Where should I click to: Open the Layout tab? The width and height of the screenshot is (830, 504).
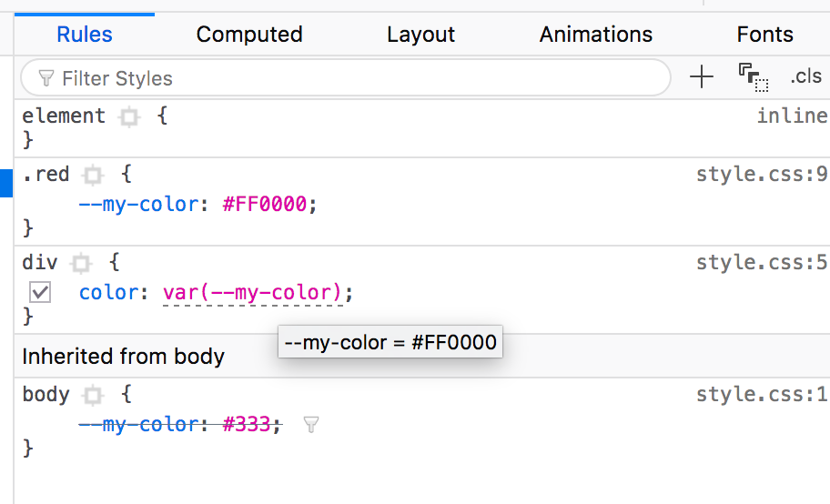point(420,35)
